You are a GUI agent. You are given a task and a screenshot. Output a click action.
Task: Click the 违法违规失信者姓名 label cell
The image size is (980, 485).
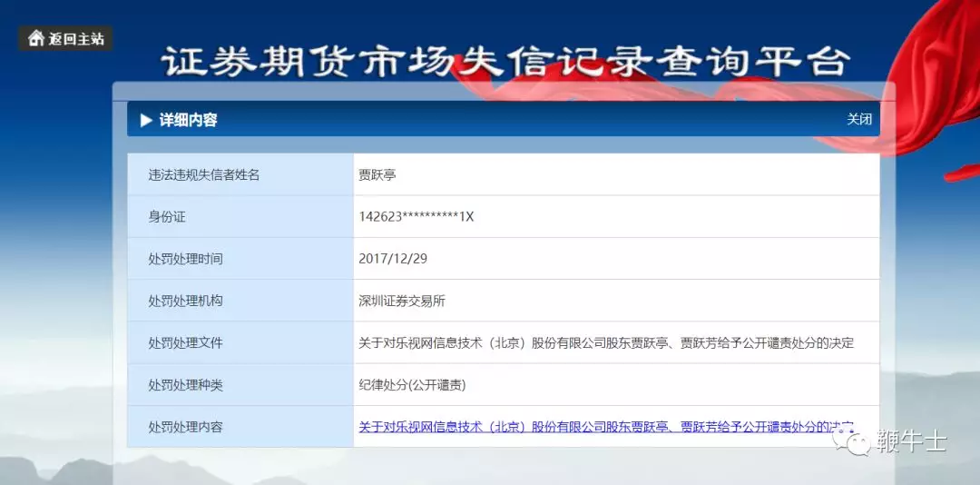click(x=240, y=174)
